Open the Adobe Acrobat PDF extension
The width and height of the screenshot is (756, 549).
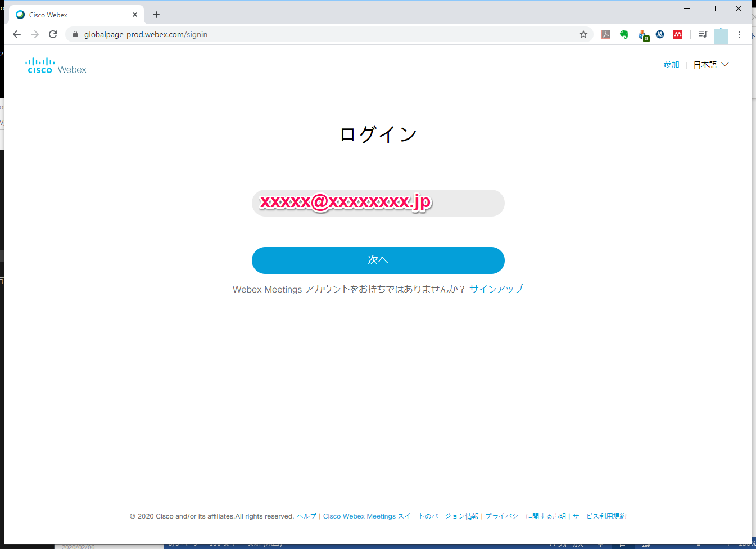pos(606,34)
